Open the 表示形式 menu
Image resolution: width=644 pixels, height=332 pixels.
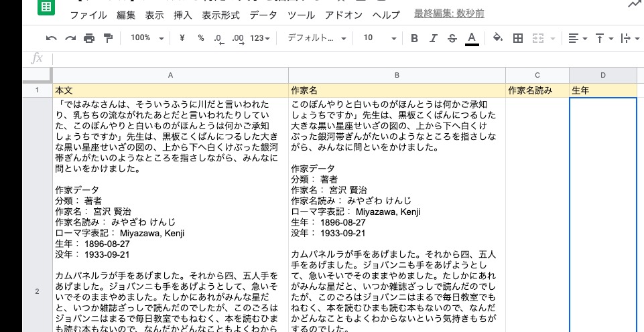tap(220, 15)
